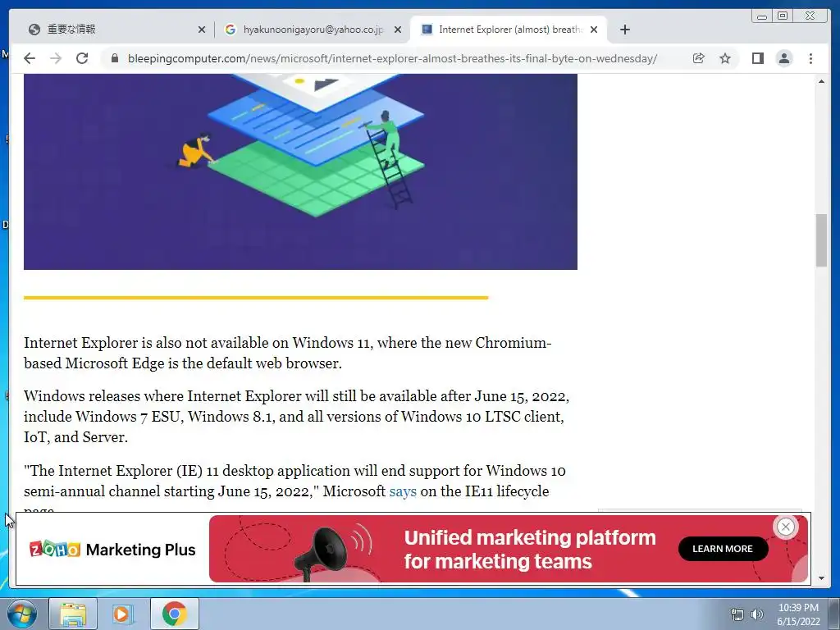Open the volume speaker tray icon
Image resolution: width=840 pixels, height=630 pixels.
pos(757,614)
